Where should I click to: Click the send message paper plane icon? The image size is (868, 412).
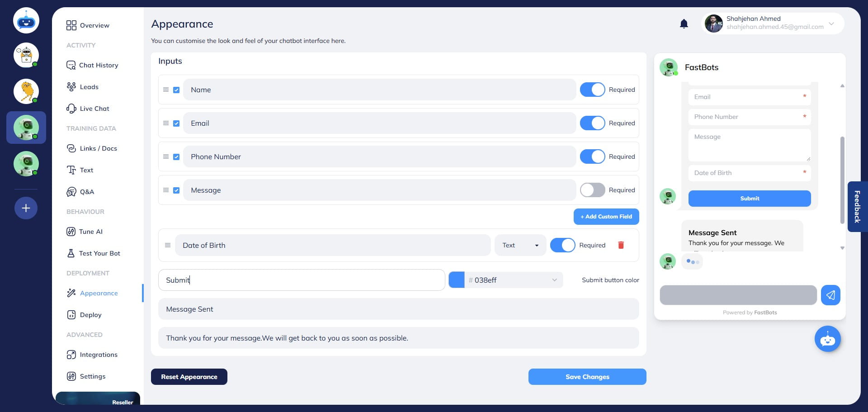(830, 295)
